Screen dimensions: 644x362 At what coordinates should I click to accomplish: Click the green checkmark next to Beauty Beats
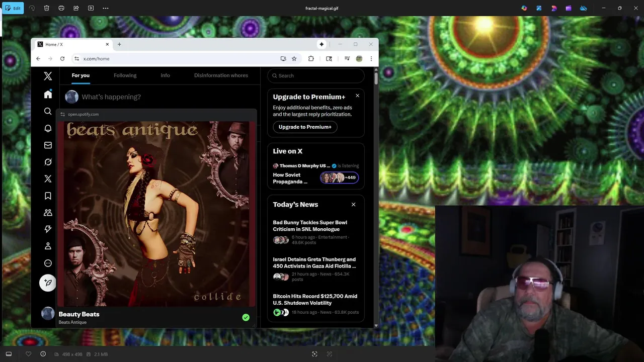click(x=246, y=317)
